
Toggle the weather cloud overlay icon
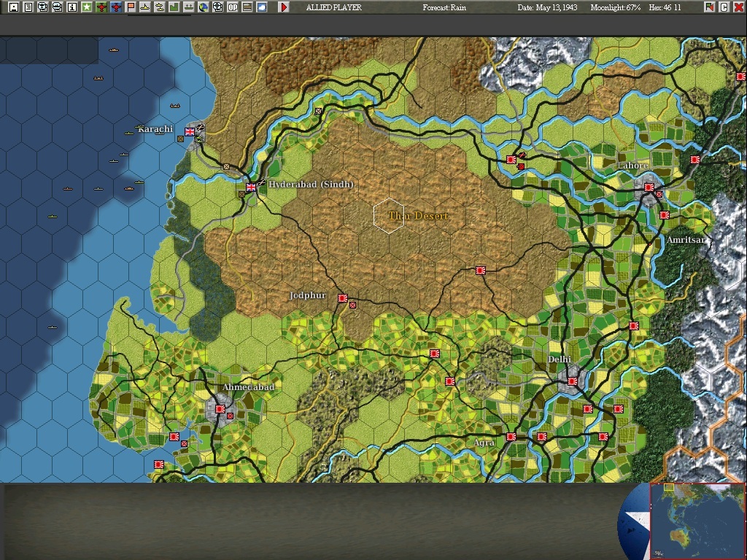(262, 7)
